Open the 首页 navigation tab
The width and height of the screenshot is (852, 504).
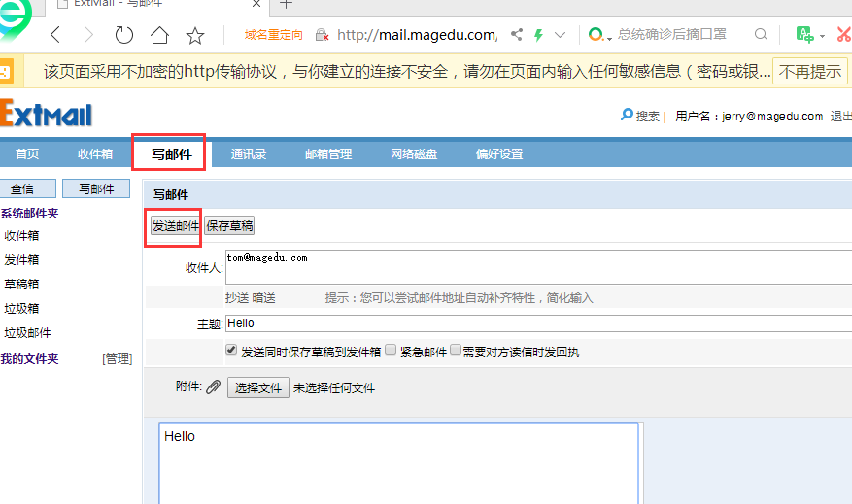tap(27, 154)
